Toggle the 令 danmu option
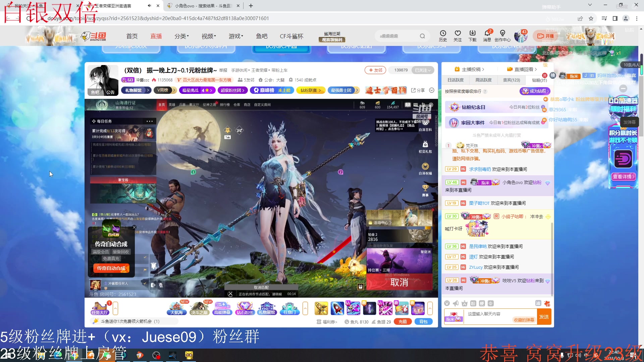The width and height of the screenshot is (644, 362). 491,303
